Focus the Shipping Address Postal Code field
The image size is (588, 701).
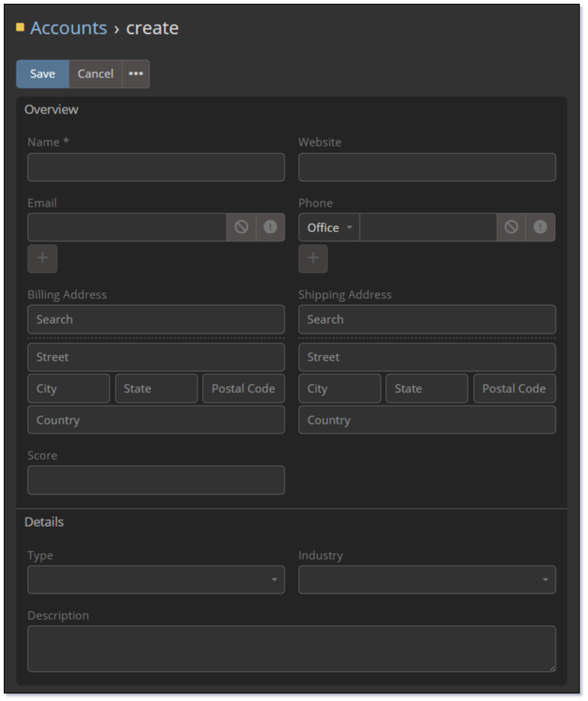[514, 388]
